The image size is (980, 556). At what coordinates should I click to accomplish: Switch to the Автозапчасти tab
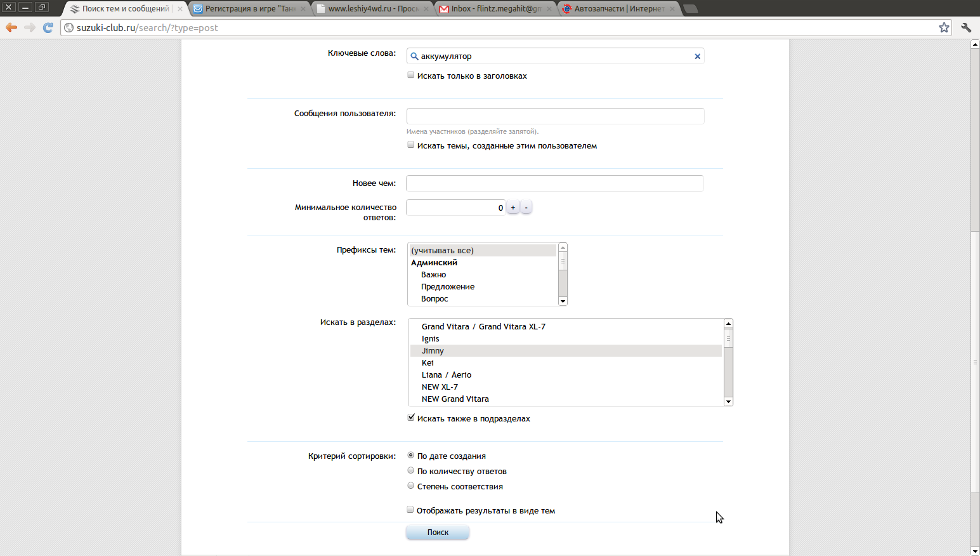tap(618, 9)
